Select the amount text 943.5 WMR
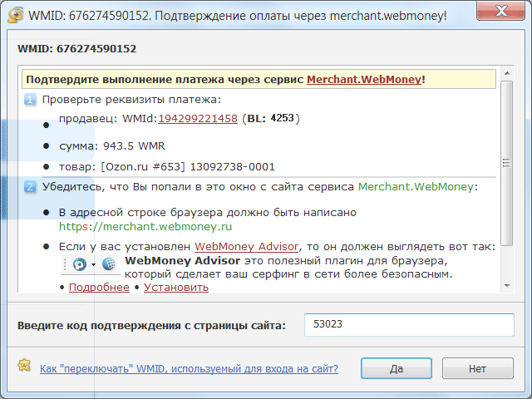Image resolution: width=532 pixels, height=399 pixels. [134, 146]
